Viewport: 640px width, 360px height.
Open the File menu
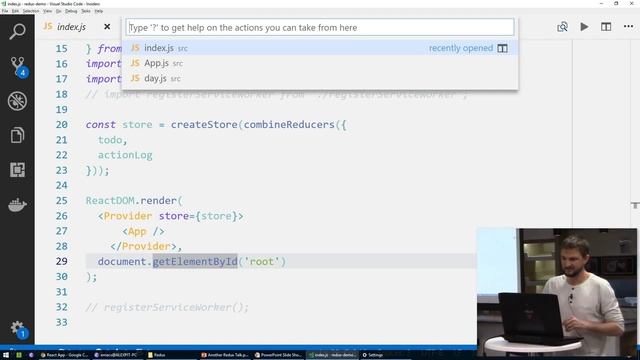tap(5, 11)
